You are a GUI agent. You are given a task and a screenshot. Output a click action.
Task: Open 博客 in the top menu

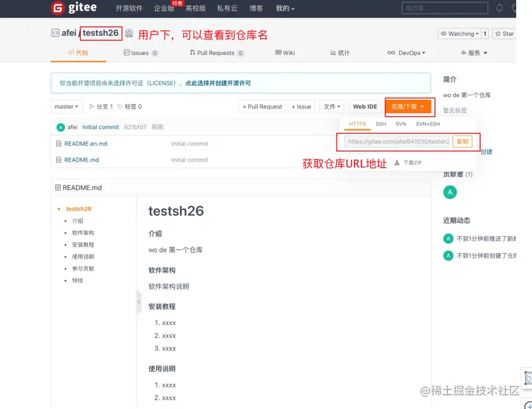(256, 8)
